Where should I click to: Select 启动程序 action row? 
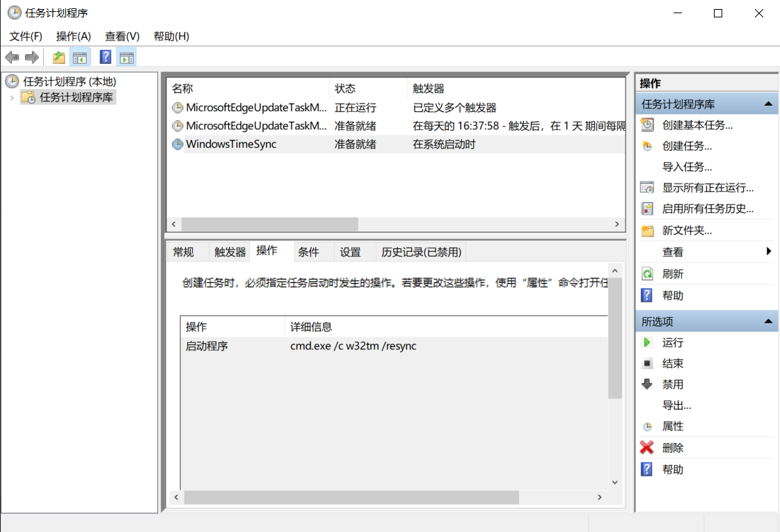coord(394,346)
